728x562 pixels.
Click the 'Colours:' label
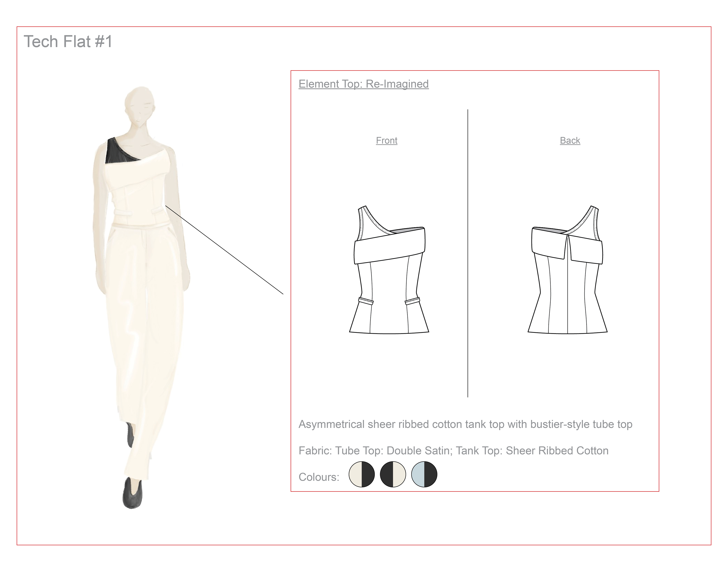(319, 477)
